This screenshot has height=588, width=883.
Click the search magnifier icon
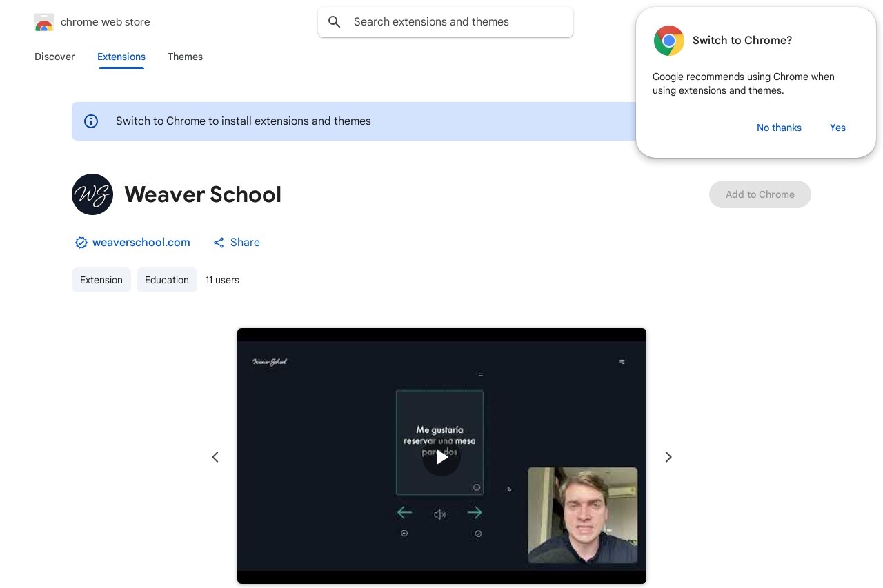click(335, 22)
